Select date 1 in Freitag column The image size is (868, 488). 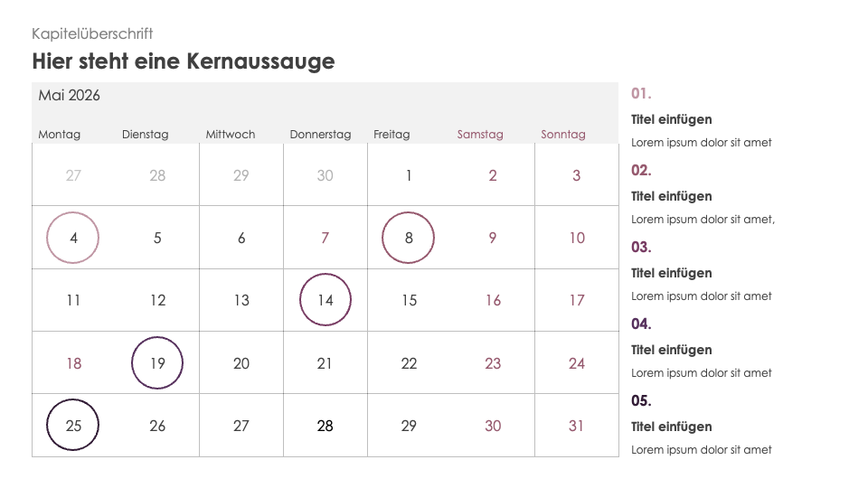(x=409, y=175)
